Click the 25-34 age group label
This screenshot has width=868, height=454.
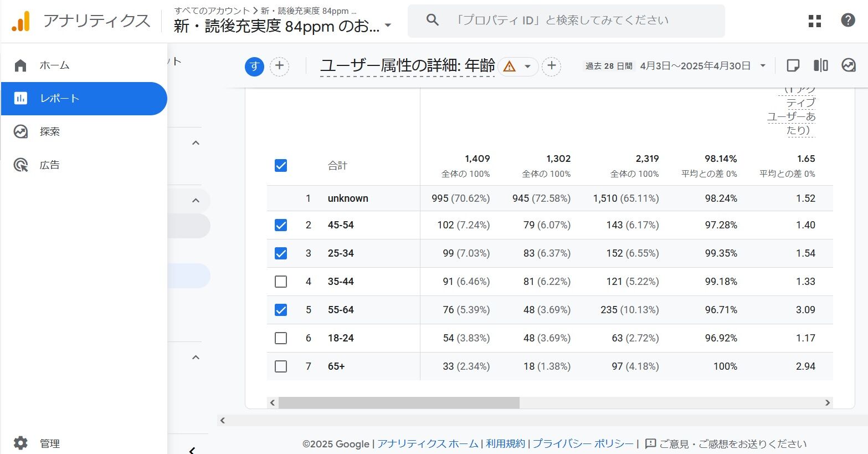click(x=341, y=253)
